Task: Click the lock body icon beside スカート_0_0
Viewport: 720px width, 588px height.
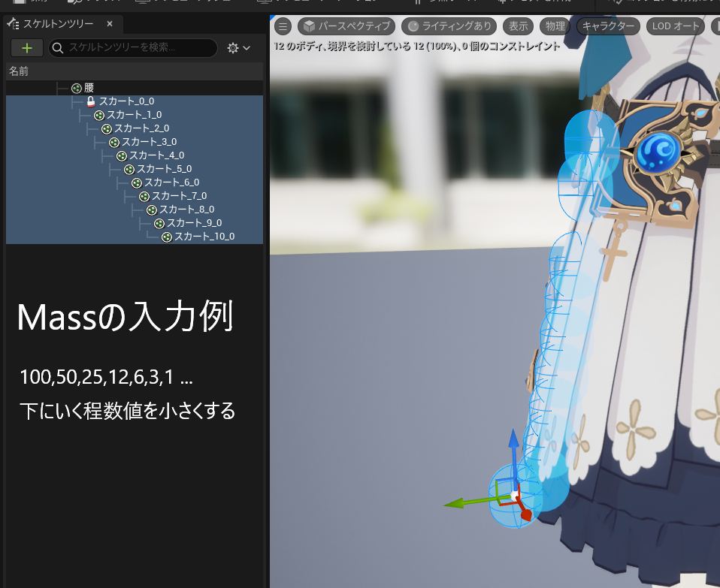Action: (91, 102)
